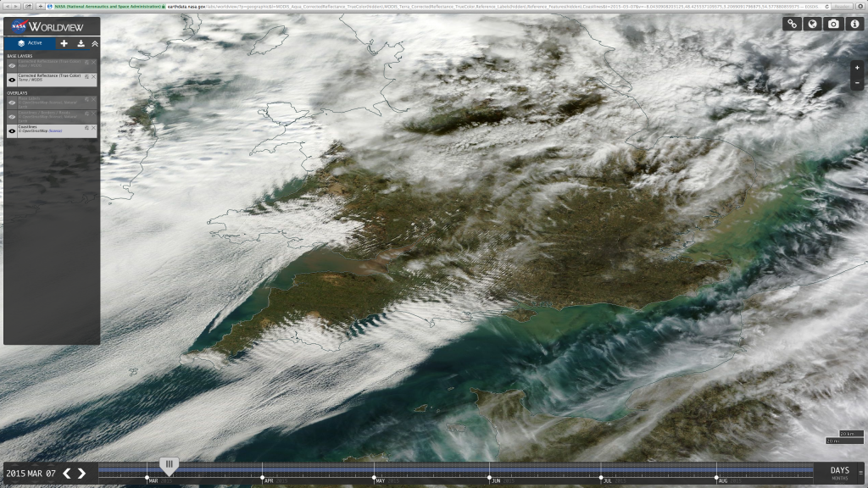Remove the Place Labels overlay
The width and height of the screenshot is (868, 488).
pos(93,100)
